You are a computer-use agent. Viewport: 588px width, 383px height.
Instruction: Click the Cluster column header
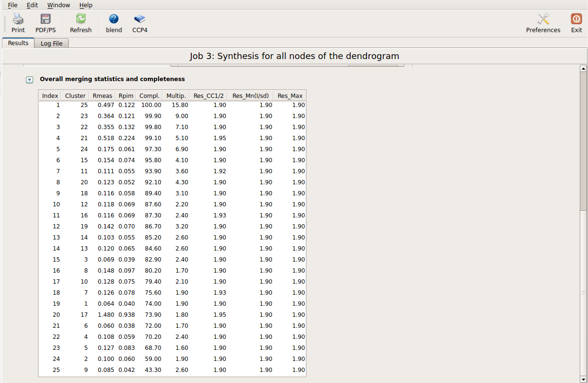pos(75,96)
